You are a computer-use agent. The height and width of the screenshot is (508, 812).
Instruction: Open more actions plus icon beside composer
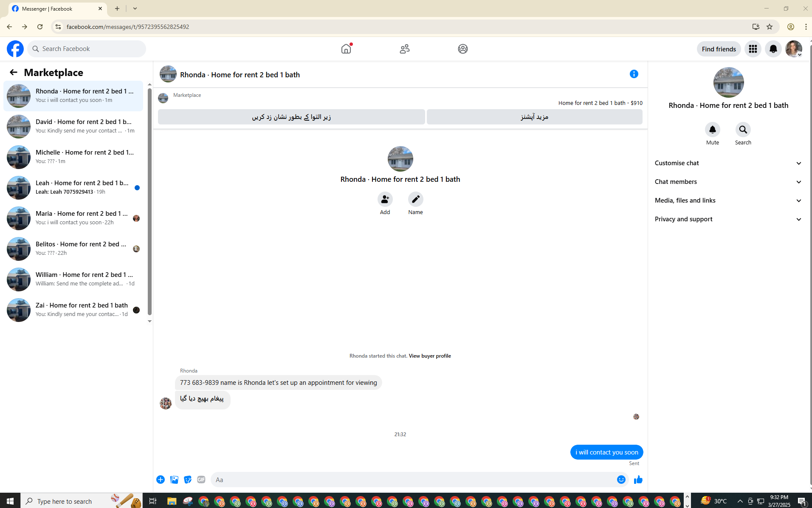(161, 480)
